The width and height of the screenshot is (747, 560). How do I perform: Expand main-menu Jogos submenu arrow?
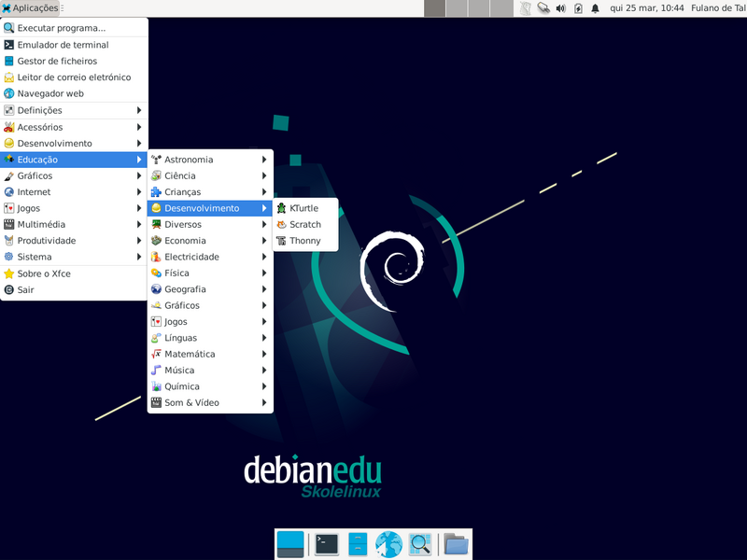click(139, 208)
